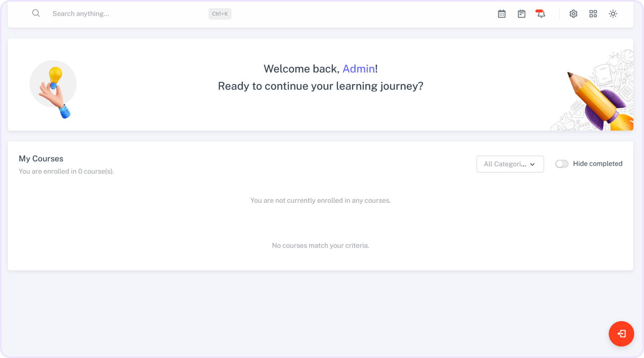Click the red floating logout button

click(x=621, y=334)
